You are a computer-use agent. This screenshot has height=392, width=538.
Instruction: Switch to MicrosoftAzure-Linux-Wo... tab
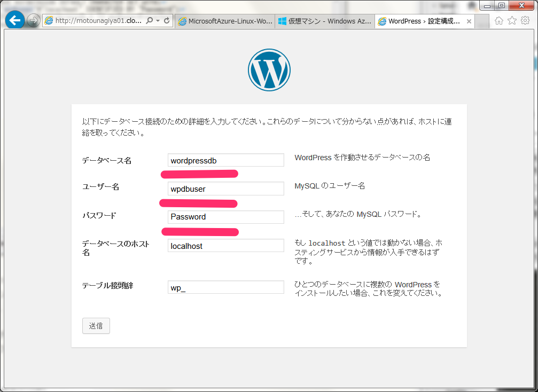click(225, 21)
